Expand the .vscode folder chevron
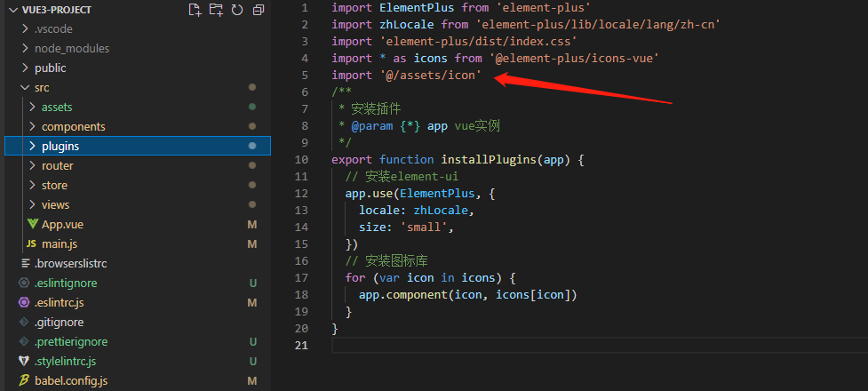Viewport: 868px width, 391px height. (x=25, y=28)
